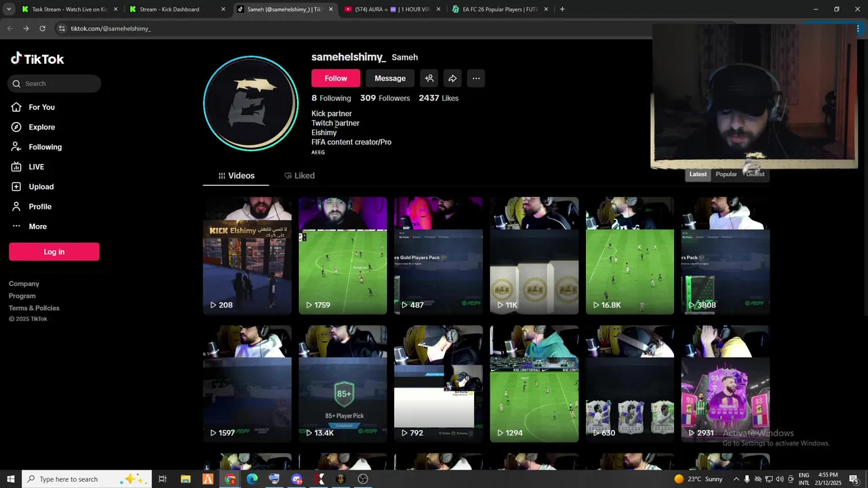
Task: Sort videos by Popular
Action: click(x=726, y=174)
